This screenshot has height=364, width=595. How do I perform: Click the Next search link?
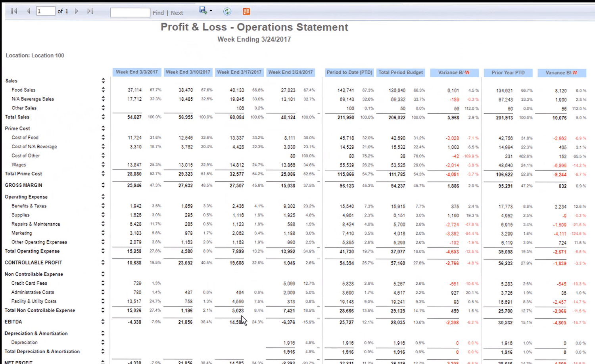click(177, 12)
